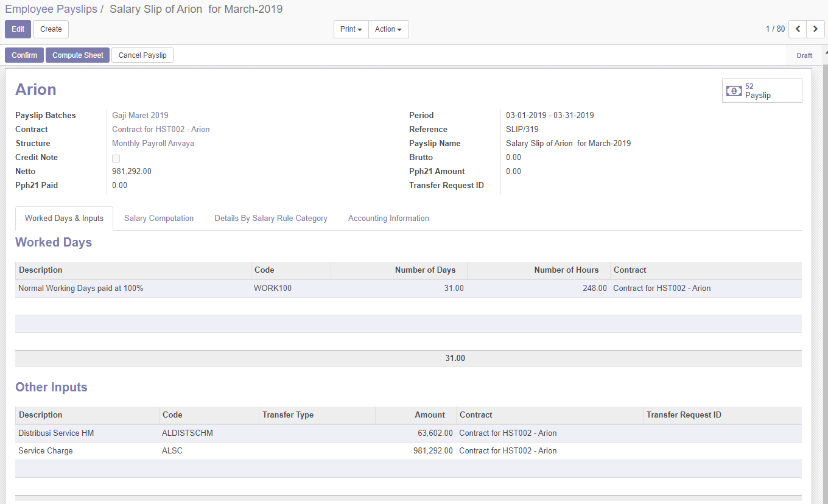
Task: Open the Print dropdown
Action: [x=351, y=29]
